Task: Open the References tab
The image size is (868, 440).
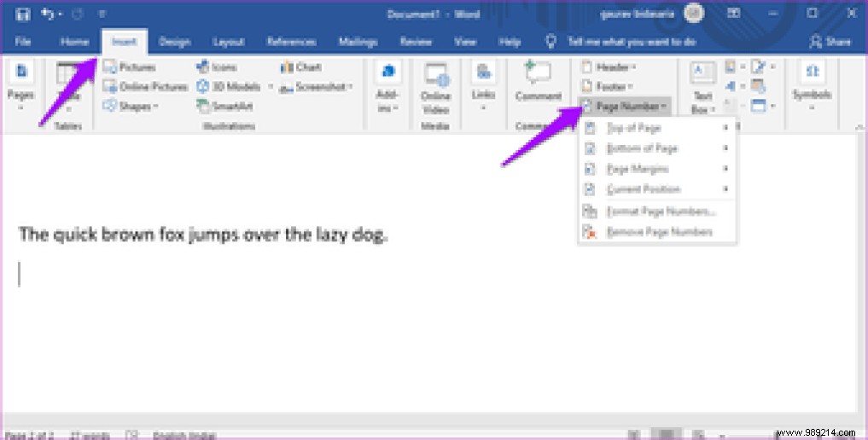Action: pyautogui.click(x=291, y=42)
